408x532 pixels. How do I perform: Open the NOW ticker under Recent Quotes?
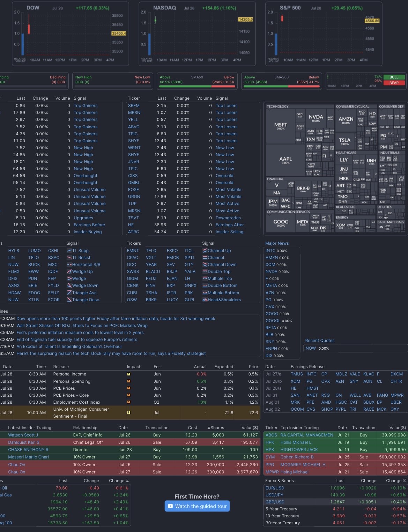(x=311, y=348)
